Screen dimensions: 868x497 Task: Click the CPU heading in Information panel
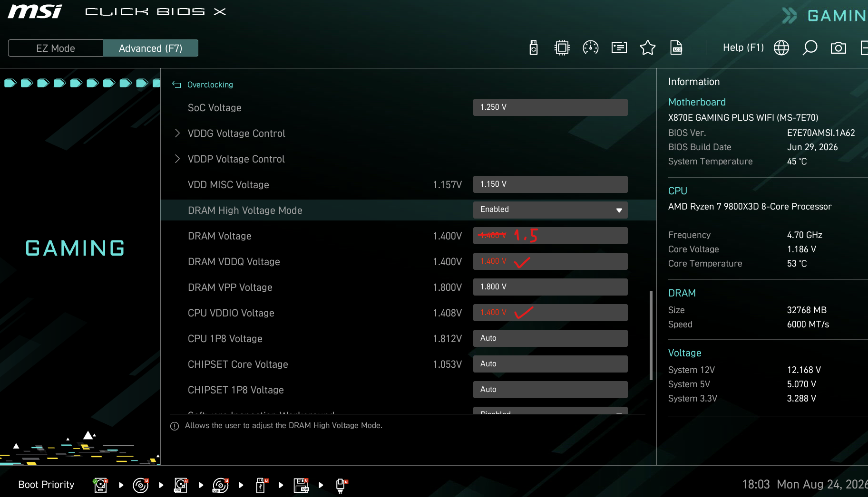click(x=678, y=191)
